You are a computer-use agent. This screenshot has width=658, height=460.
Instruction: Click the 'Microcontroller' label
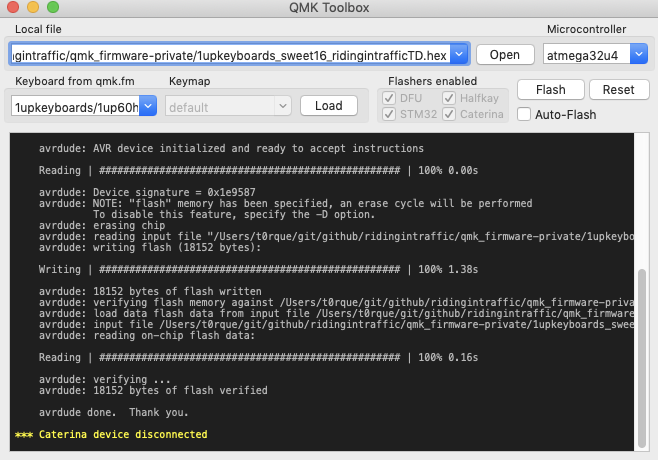point(586,29)
